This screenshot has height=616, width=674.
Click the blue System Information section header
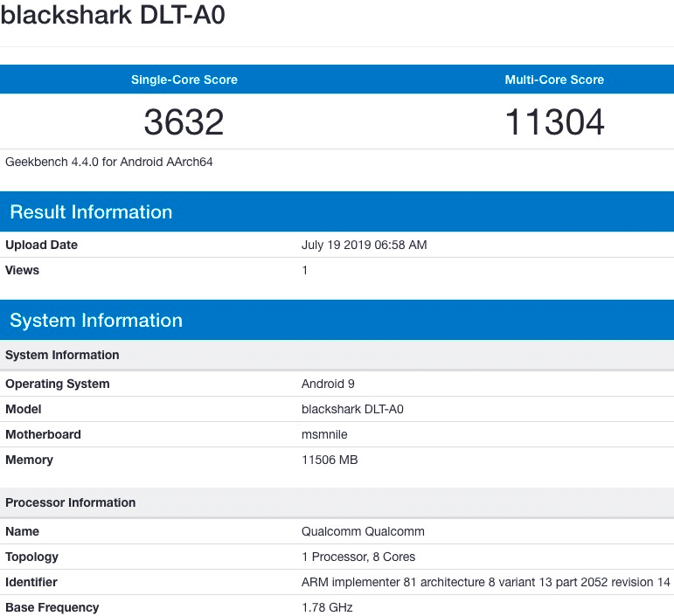pos(96,321)
